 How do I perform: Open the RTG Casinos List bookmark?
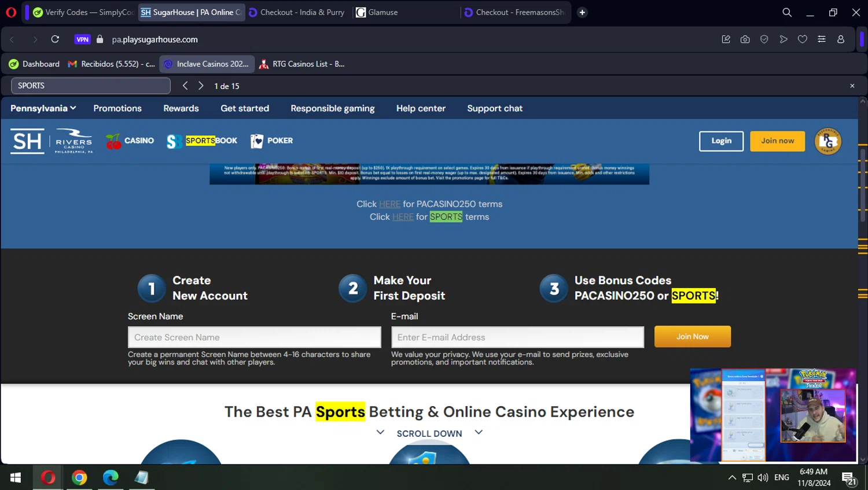(x=301, y=64)
